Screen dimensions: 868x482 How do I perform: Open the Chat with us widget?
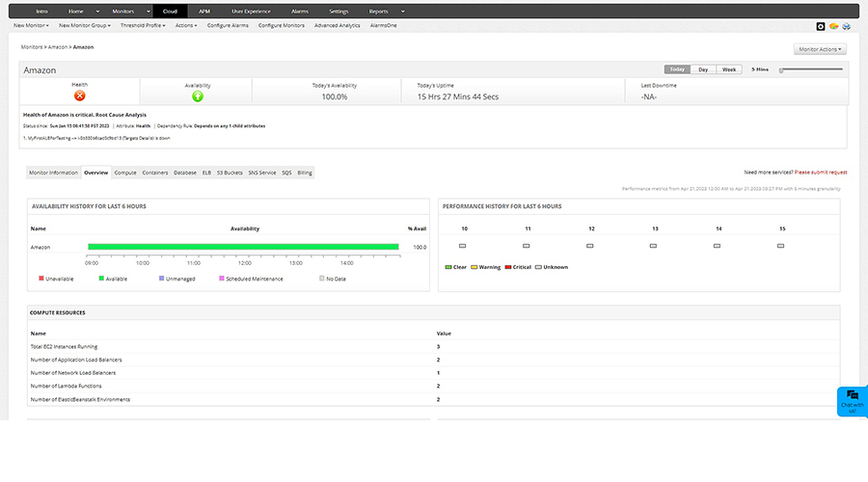[x=852, y=402]
